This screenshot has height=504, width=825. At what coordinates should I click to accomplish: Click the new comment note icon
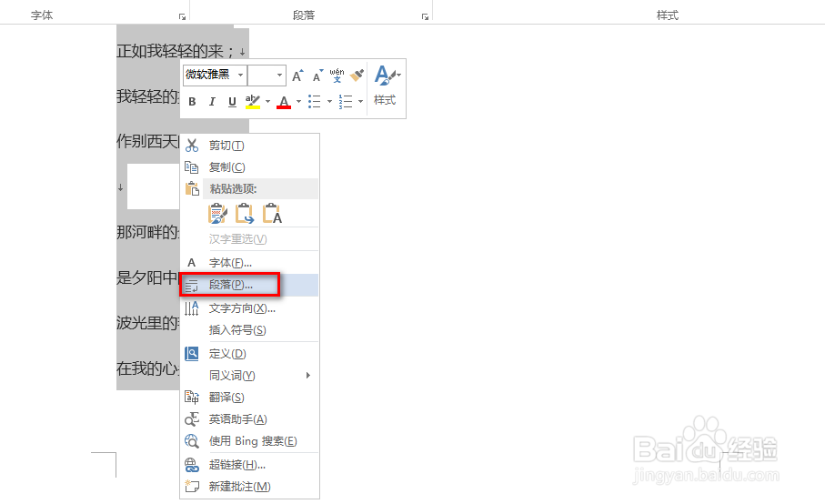(192, 487)
